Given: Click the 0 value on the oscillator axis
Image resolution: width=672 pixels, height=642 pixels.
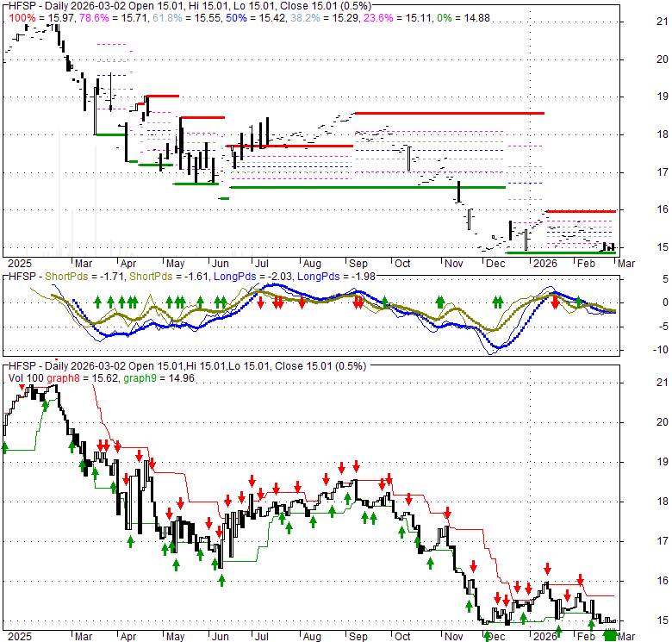Looking at the screenshot, I should coord(665,302).
